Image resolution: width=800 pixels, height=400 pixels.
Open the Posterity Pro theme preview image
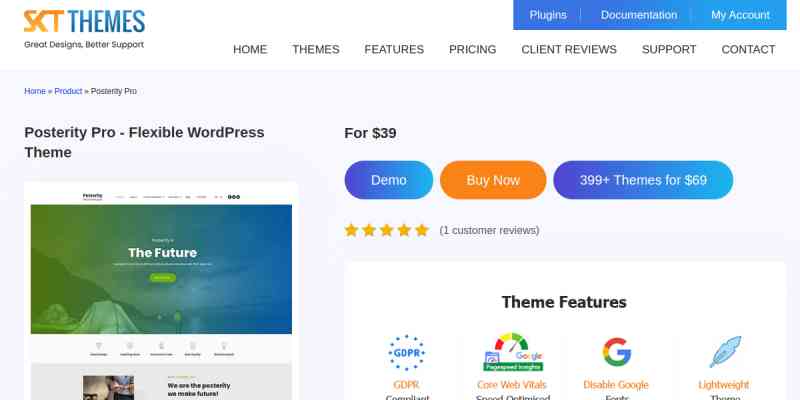pyautogui.click(x=161, y=291)
